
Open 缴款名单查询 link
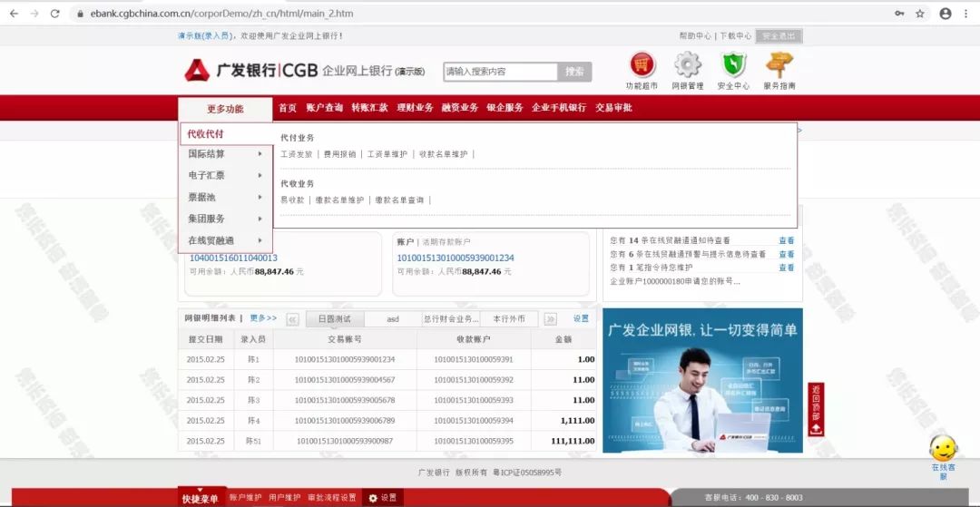pos(399,200)
